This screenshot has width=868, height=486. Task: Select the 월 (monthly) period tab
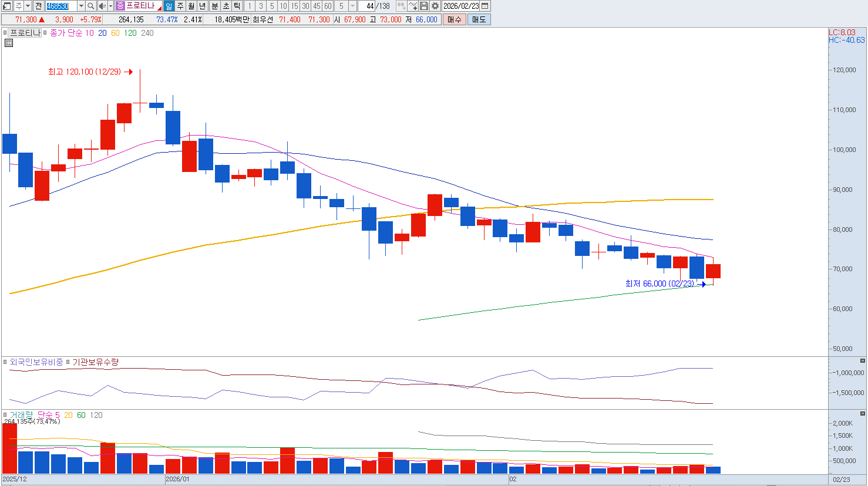[x=191, y=6]
